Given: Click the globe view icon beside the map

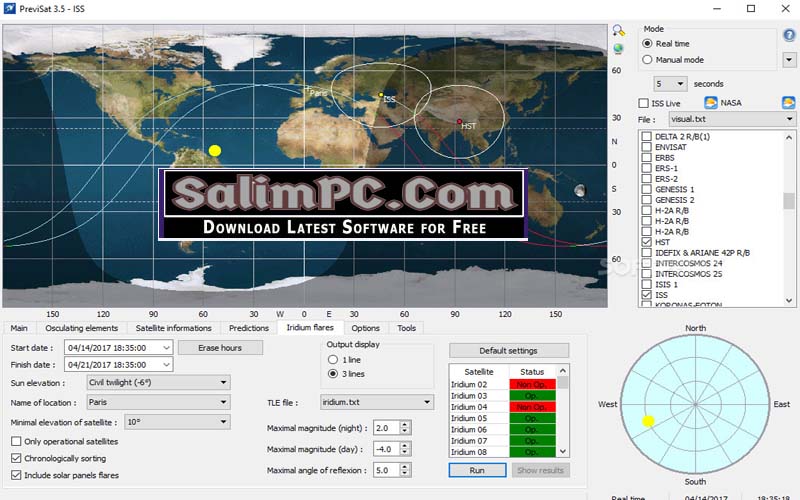Looking at the screenshot, I should click(x=618, y=49).
